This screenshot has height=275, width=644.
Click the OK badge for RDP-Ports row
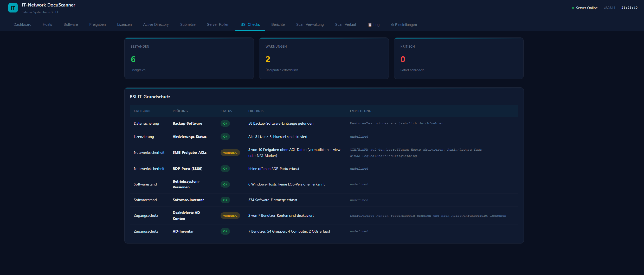(225, 169)
